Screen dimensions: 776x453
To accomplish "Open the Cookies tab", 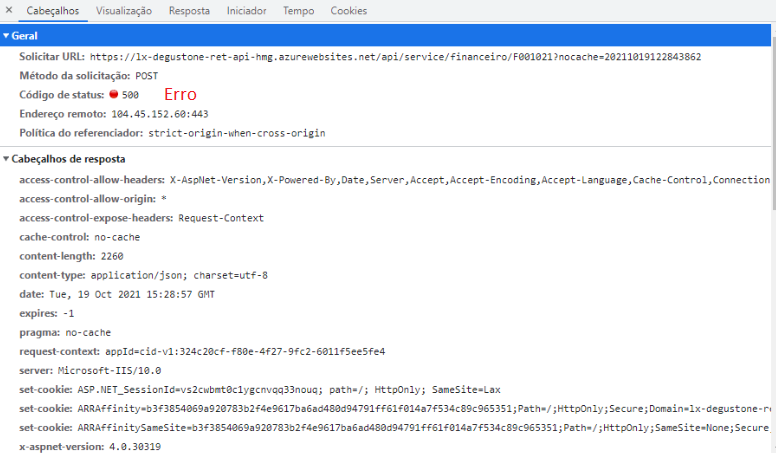I will pos(349,10).
